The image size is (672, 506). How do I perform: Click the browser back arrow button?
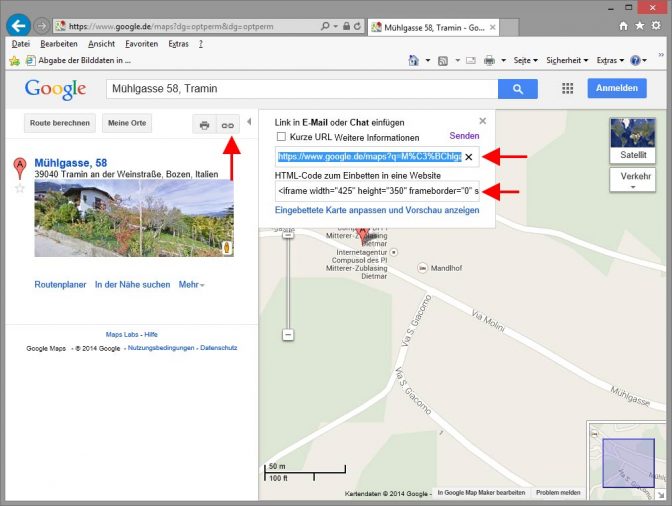(18, 26)
